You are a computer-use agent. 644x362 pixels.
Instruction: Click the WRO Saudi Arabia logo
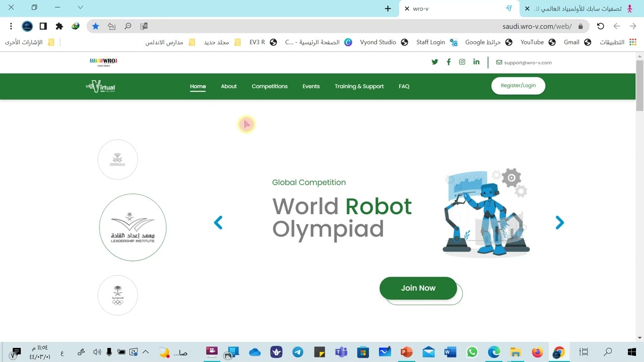click(x=103, y=62)
